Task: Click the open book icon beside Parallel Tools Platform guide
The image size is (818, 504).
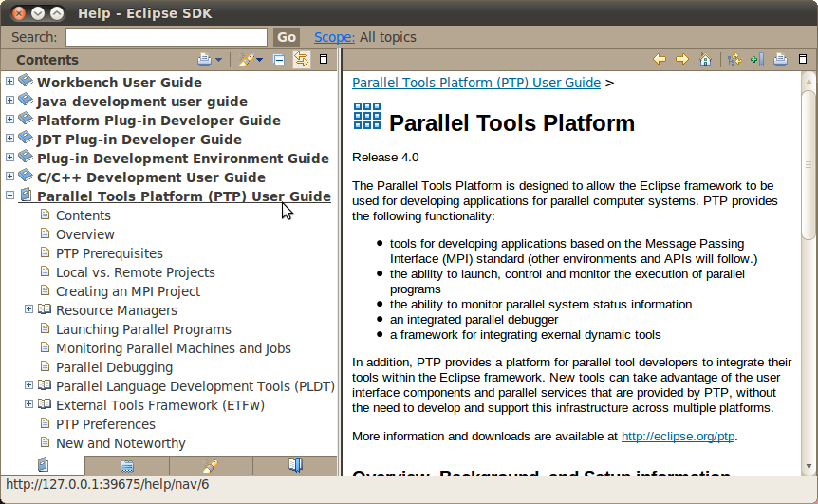Action: pyautogui.click(x=26, y=196)
